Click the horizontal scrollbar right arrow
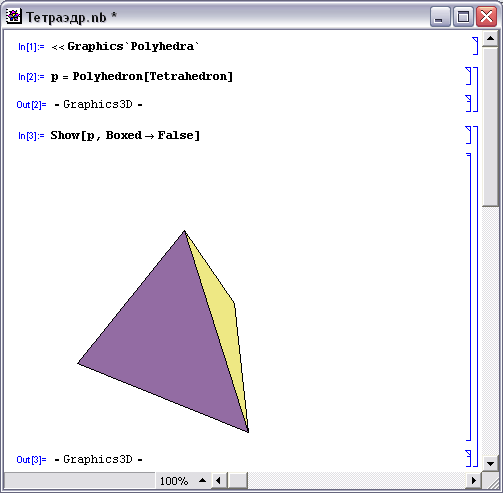503x493 pixels. pyautogui.click(x=473, y=480)
